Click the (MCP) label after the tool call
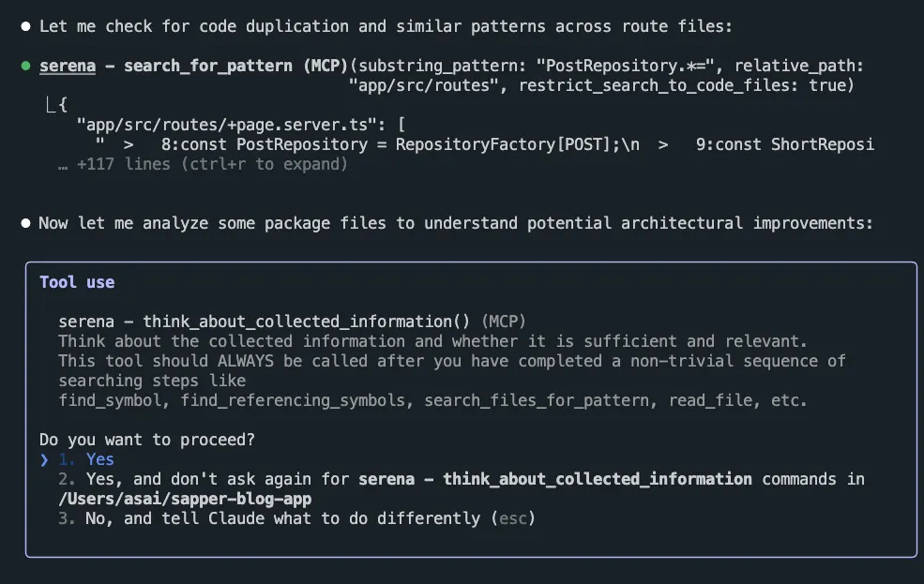This screenshot has height=584, width=924. 503,322
